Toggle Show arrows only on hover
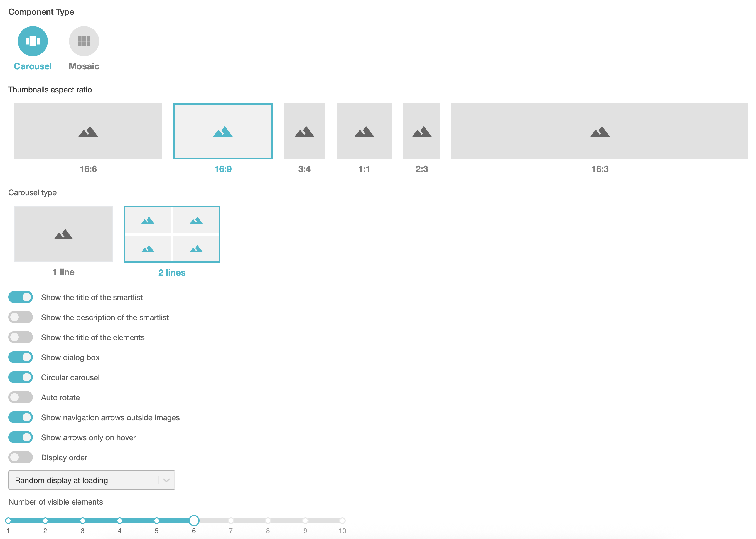Screen dimensions: 756x539 click(x=21, y=437)
